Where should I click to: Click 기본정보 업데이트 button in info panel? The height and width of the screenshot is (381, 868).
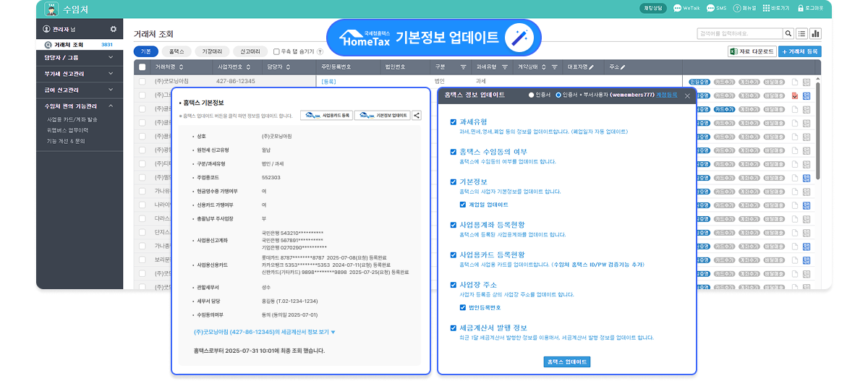coord(382,115)
